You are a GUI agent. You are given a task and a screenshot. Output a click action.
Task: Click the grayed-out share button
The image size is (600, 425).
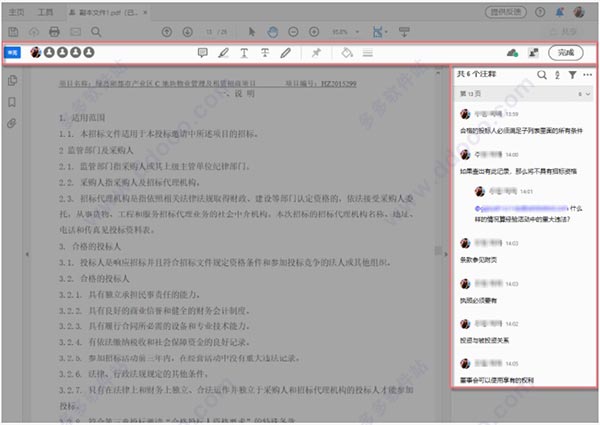(x=565, y=32)
